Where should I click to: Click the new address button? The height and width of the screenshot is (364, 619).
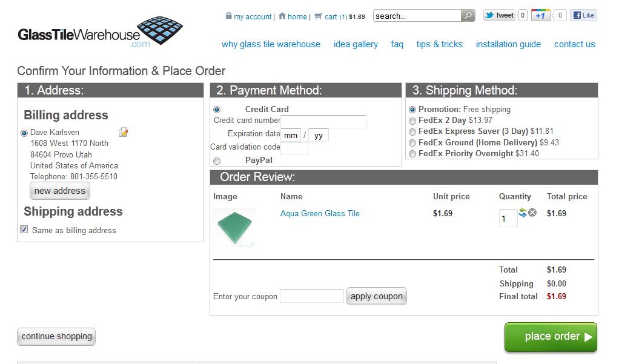pos(59,191)
